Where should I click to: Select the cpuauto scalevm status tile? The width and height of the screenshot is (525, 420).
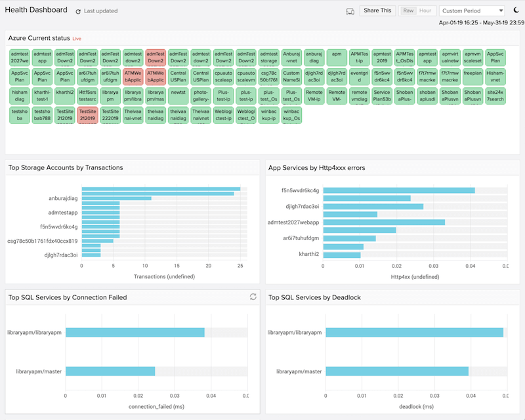[x=246, y=76]
